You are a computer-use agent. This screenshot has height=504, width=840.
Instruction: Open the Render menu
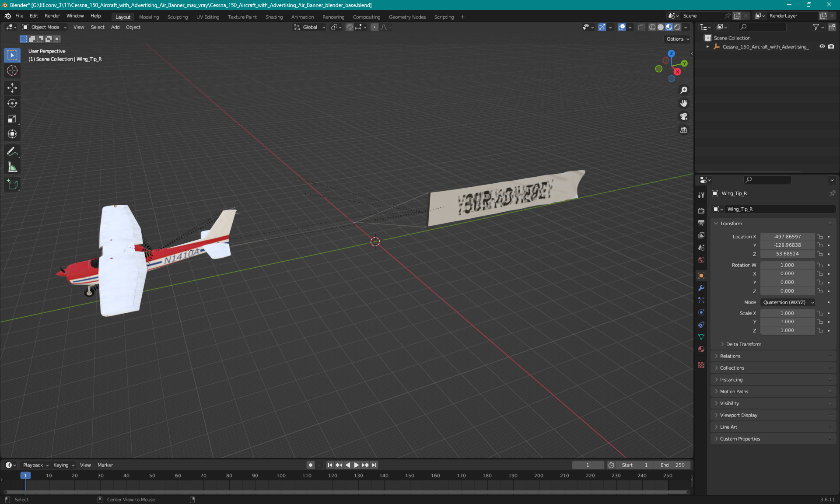click(x=52, y=16)
